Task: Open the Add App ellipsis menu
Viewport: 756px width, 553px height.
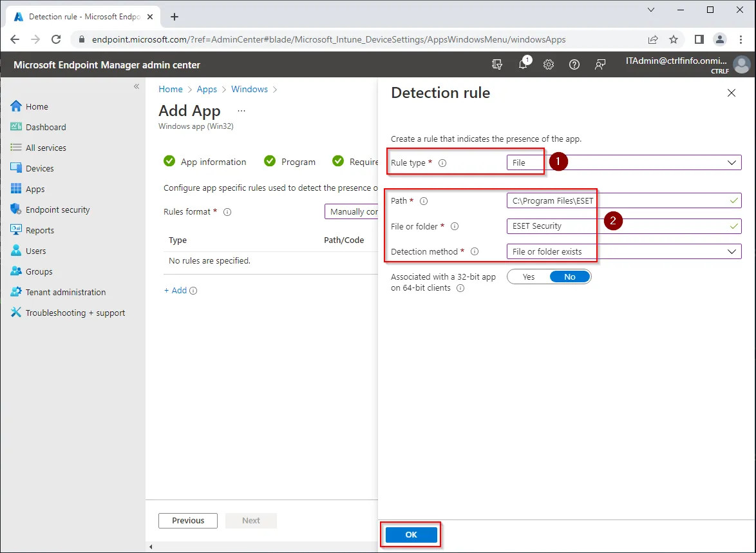Action: [241, 111]
